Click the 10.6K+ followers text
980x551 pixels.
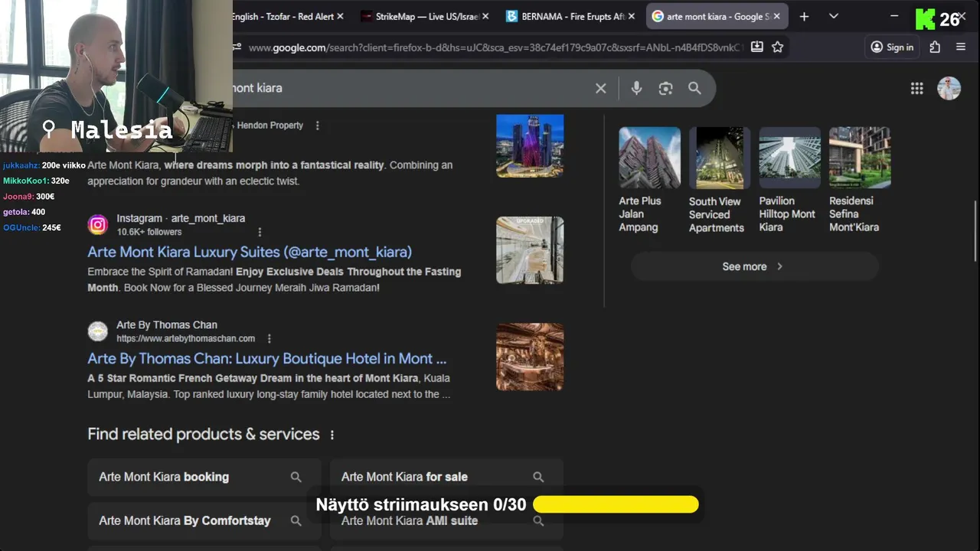pyautogui.click(x=149, y=232)
